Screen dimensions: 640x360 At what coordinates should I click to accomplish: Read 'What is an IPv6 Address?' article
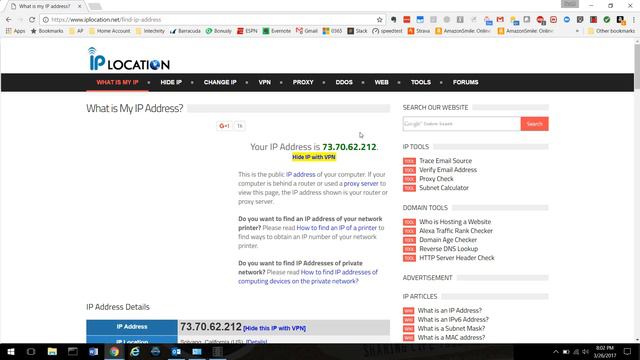click(x=453, y=319)
